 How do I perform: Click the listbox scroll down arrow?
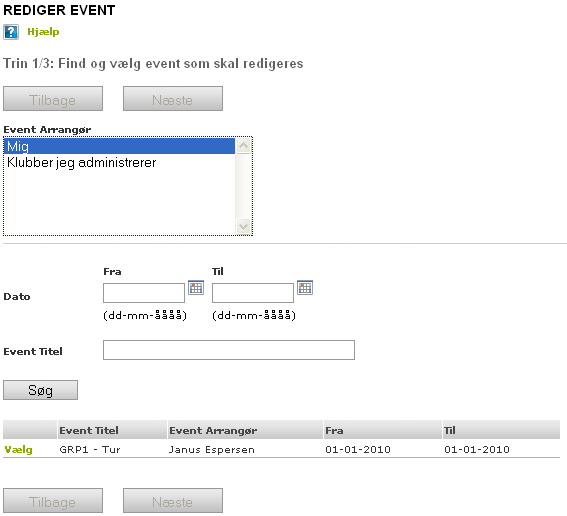[x=243, y=227]
